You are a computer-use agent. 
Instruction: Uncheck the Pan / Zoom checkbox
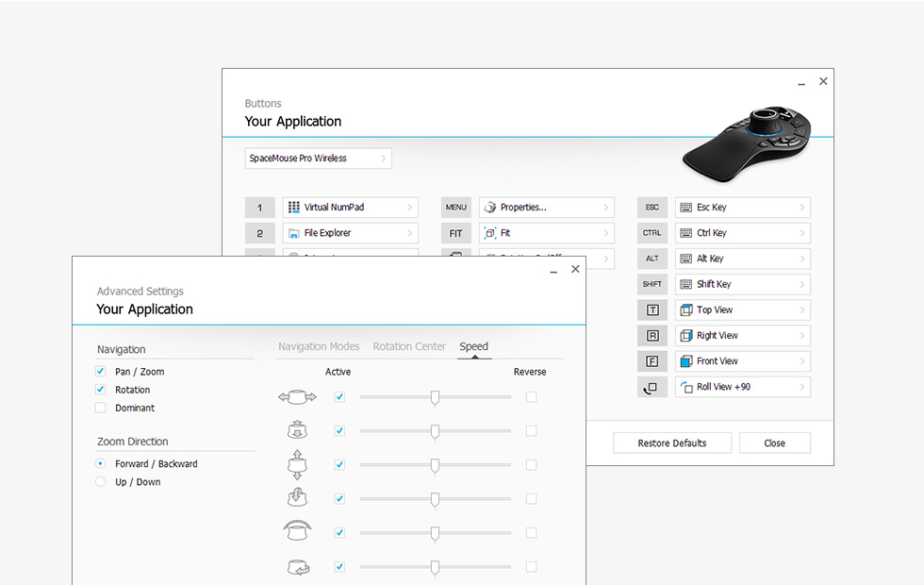(101, 372)
